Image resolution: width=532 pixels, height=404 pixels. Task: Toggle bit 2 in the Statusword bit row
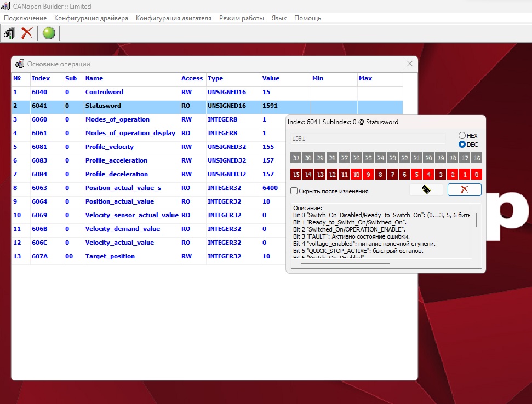click(453, 174)
